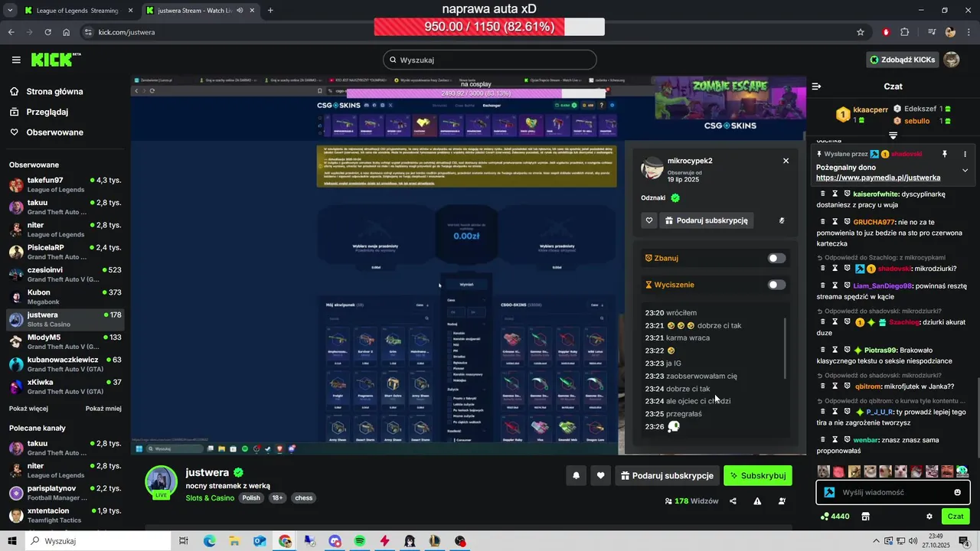Timeout GRUCHA977 using hourglass icon

[x=835, y=222]
